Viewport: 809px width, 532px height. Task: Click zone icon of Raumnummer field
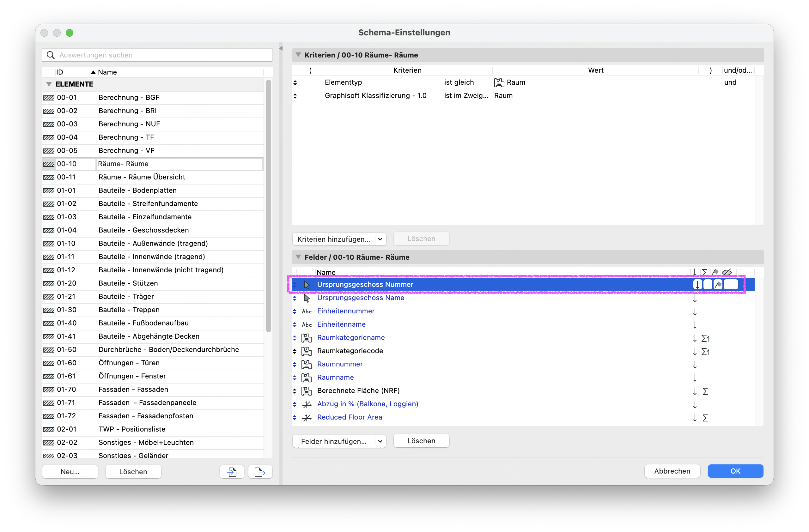[307, 364]
